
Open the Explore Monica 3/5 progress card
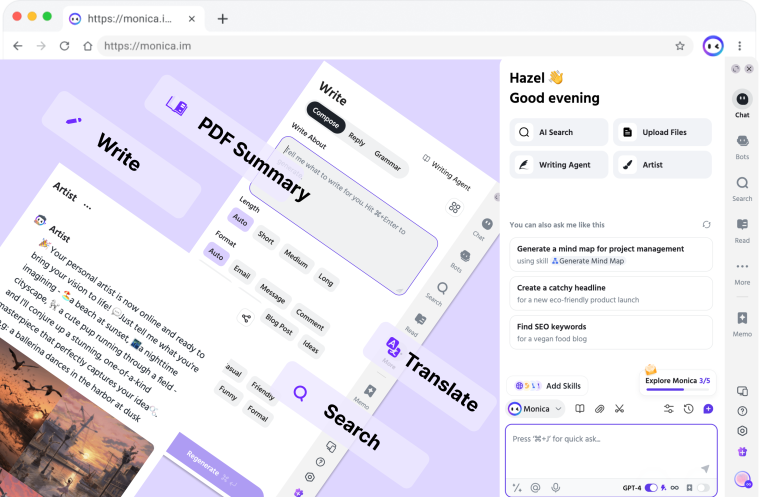(x=677, y=381)
